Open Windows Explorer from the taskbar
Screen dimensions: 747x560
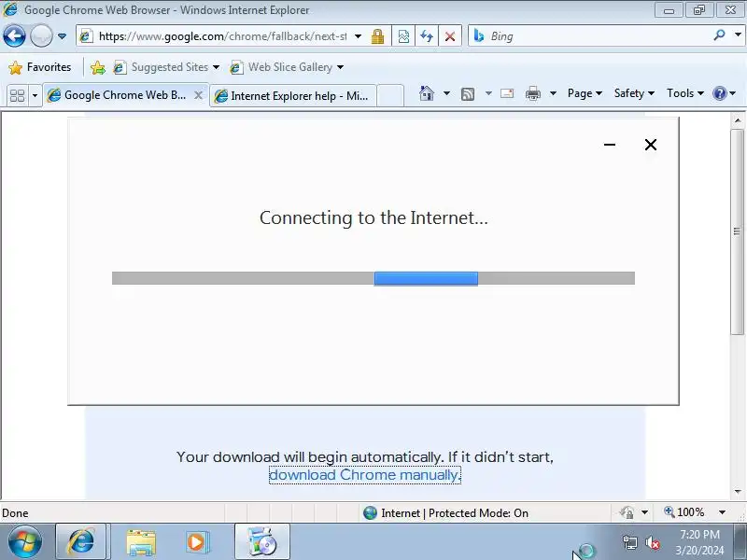tap(141, 543)
